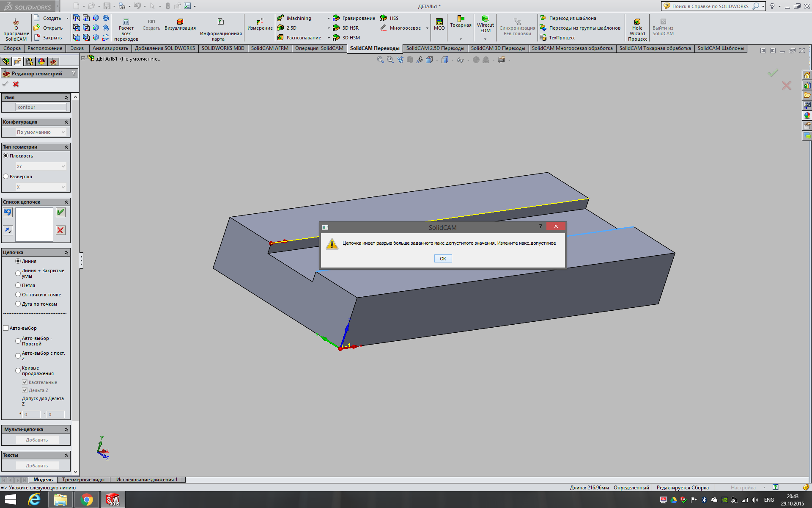Select the Развёртка geometry type

pos(6,177)
